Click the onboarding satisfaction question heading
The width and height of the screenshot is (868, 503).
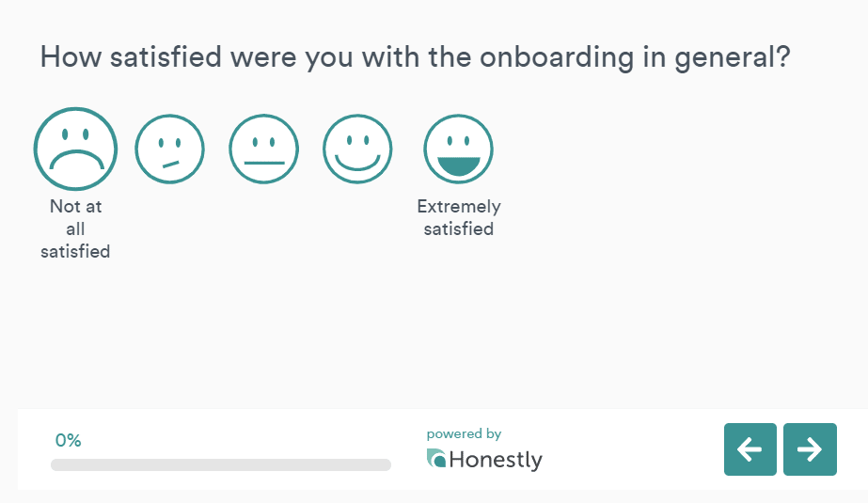pos(415,57)
